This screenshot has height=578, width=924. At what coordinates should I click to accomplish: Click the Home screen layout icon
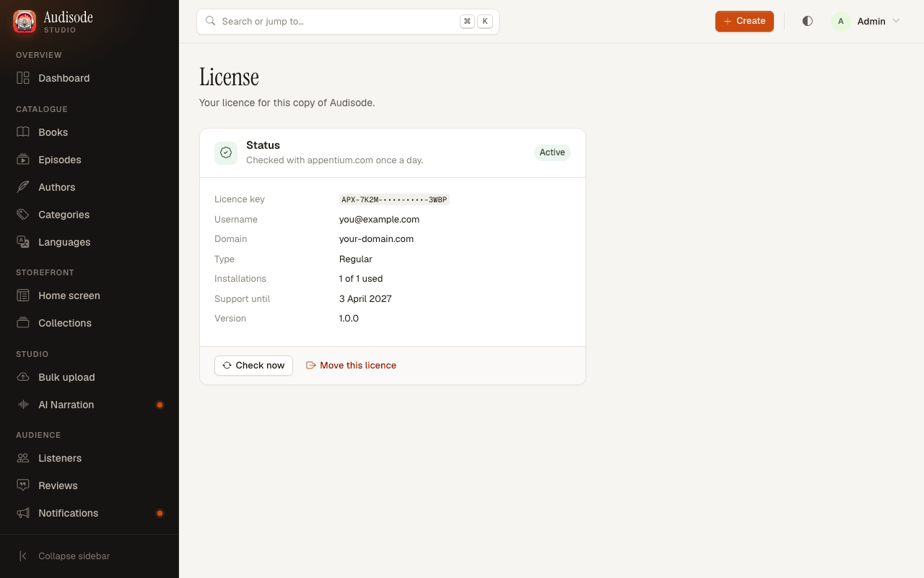click(x=23, y=296)
